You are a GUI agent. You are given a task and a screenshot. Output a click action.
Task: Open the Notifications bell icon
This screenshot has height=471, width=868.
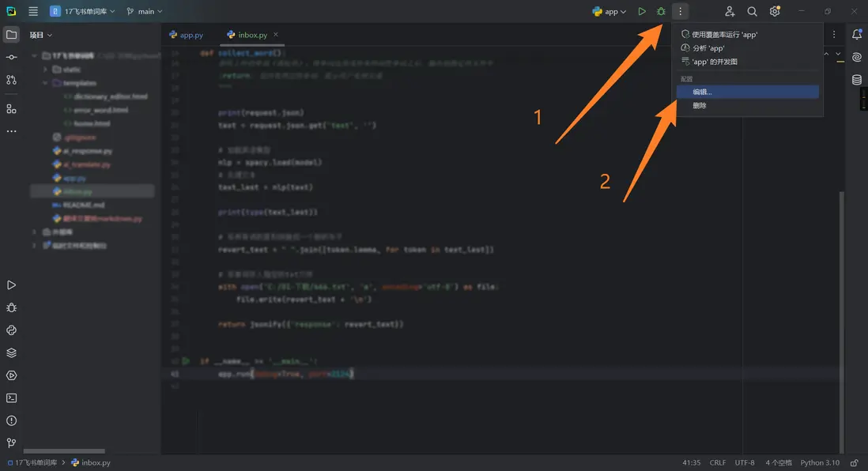pos(857,34)
